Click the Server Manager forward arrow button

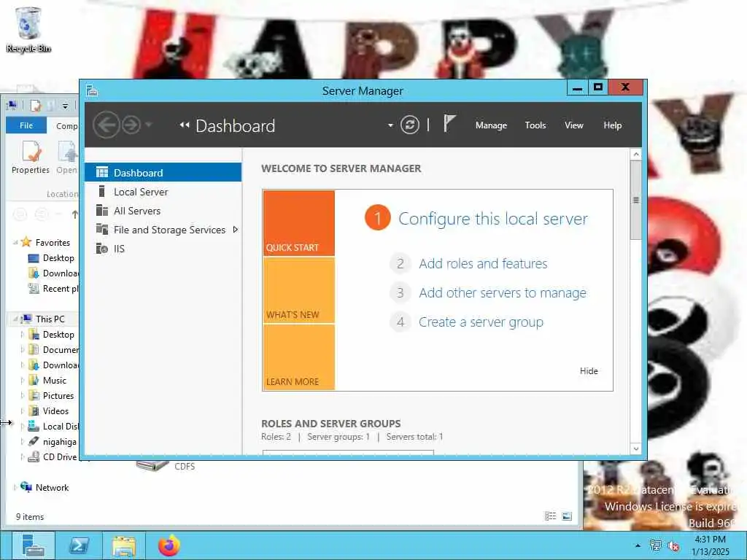click(x=131, y=125)
